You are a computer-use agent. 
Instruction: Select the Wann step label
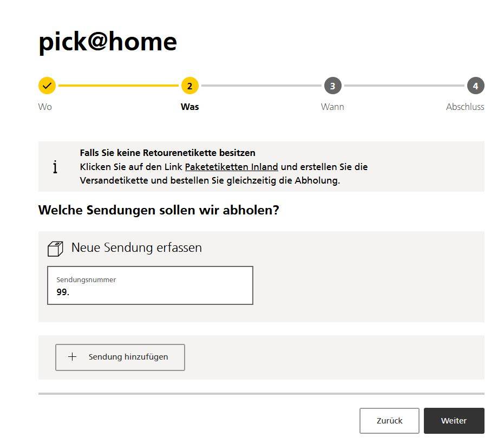[x=332, y=107]
